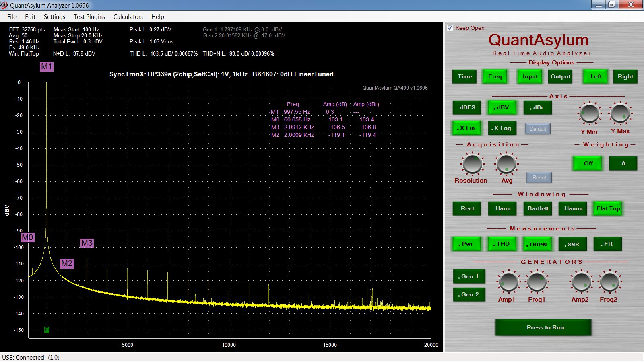Click the N+D L -87.8 dBV readout

(x=74, y=53)
